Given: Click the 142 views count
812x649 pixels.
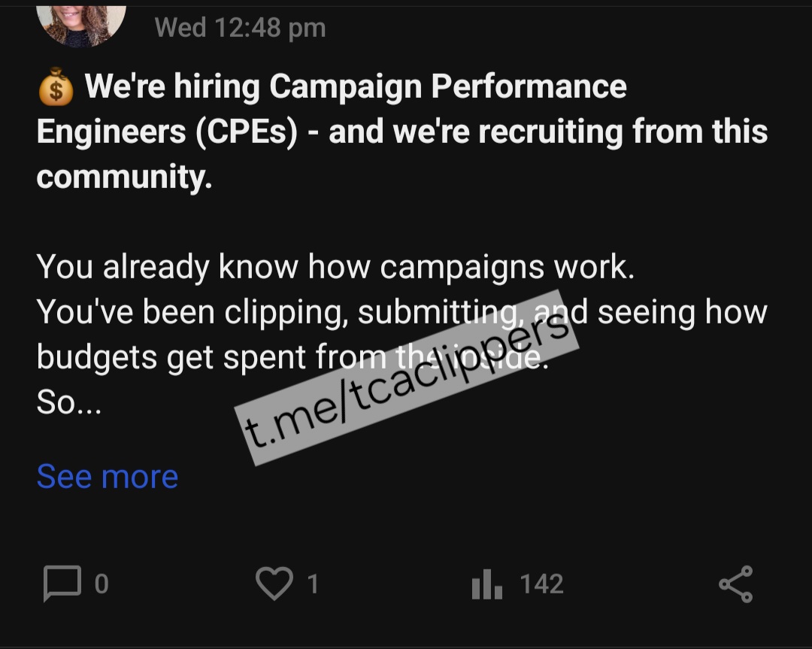Looking at the screenshot, I should click(x=541, y=584).
